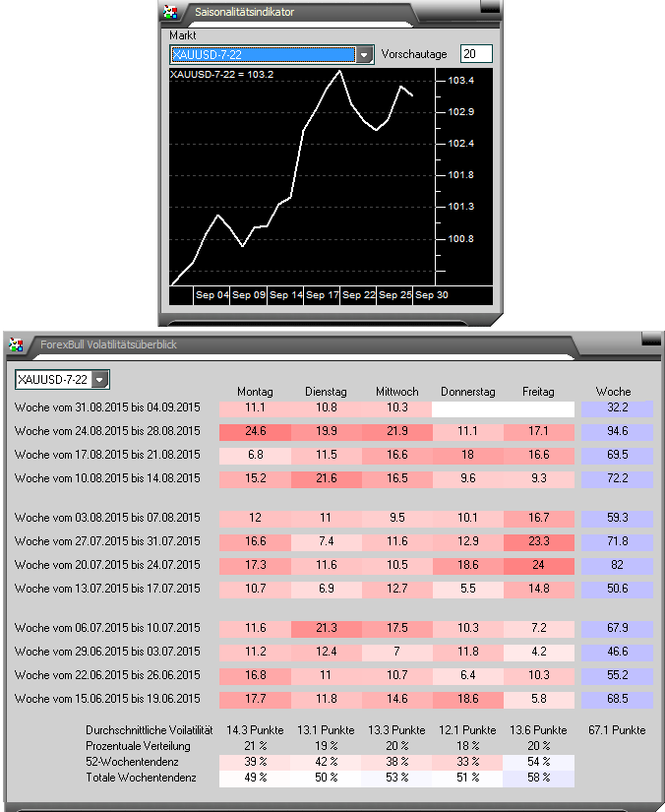Click the Sep 17 date marker on chart
This screenshot has width=665, height=812.
click(322, 295)
